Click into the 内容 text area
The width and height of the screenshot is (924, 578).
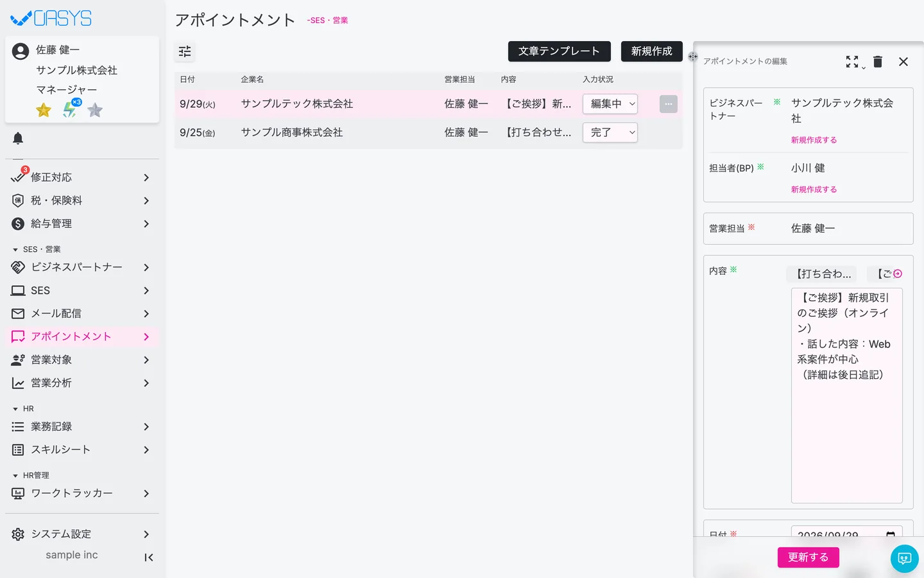click(x=847, y=396)
